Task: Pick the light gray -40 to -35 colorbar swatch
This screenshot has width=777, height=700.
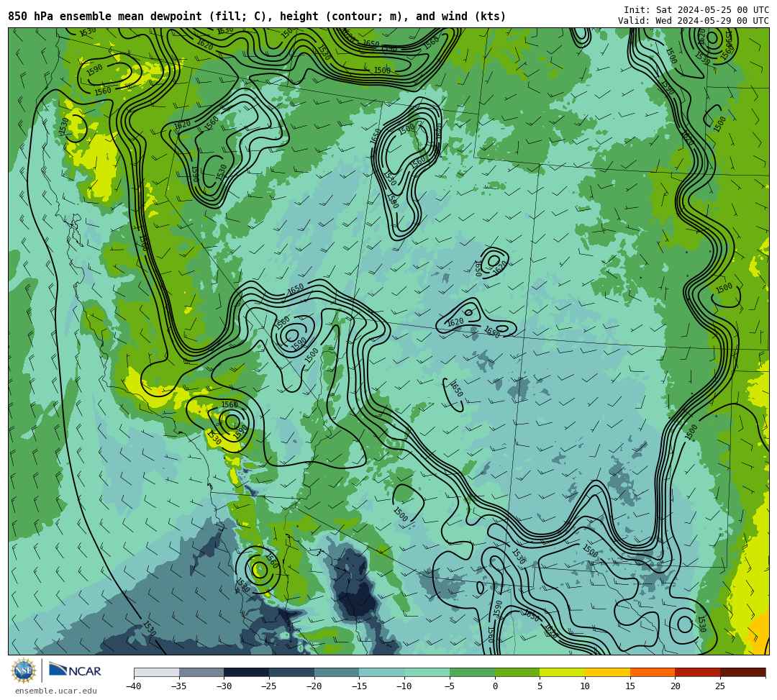Action: [157, 672]
